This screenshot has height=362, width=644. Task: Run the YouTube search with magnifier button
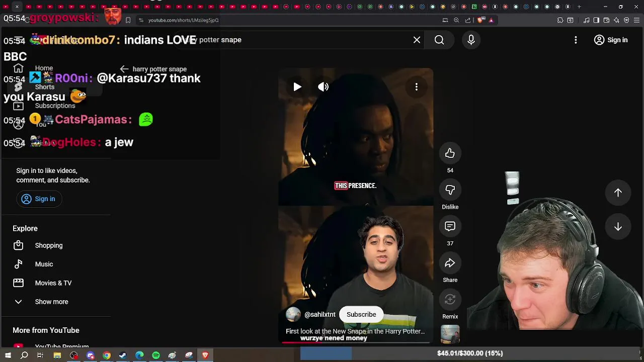(x=439, y=40)
